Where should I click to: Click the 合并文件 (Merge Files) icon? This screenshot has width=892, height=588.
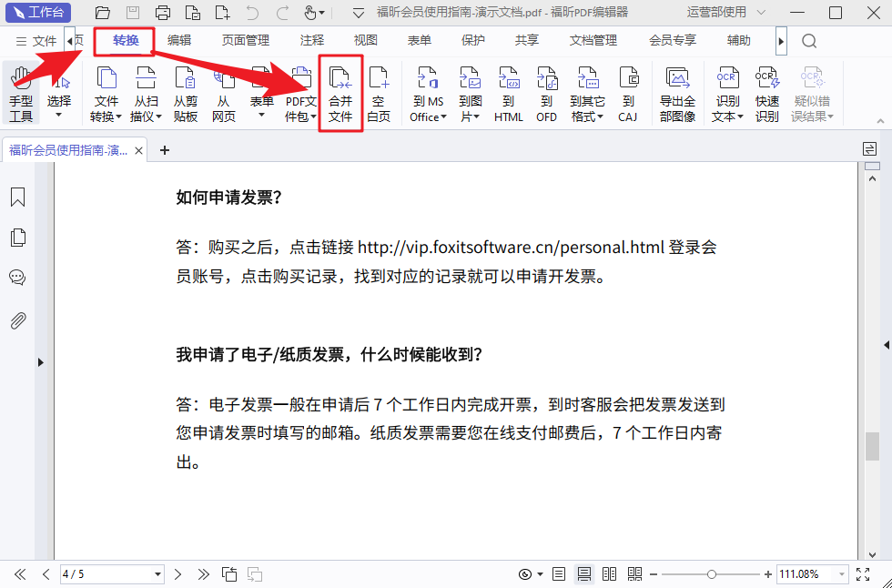click(x=340, y=94)
